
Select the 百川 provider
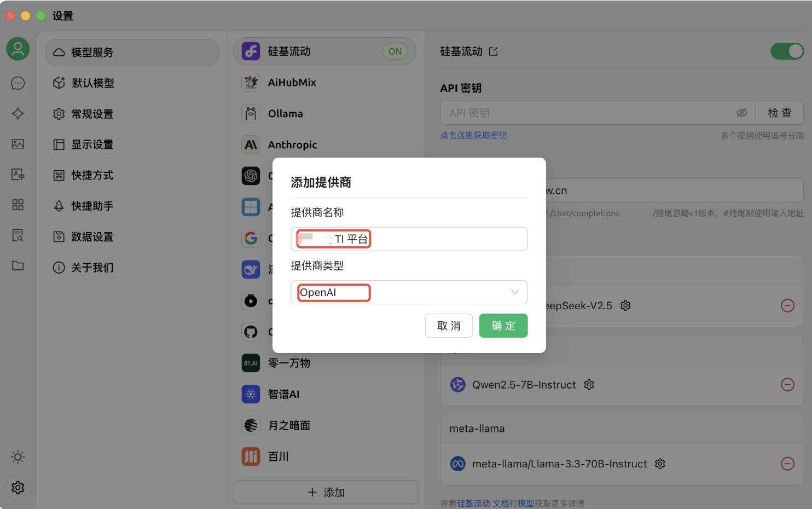tap(325, 456)
